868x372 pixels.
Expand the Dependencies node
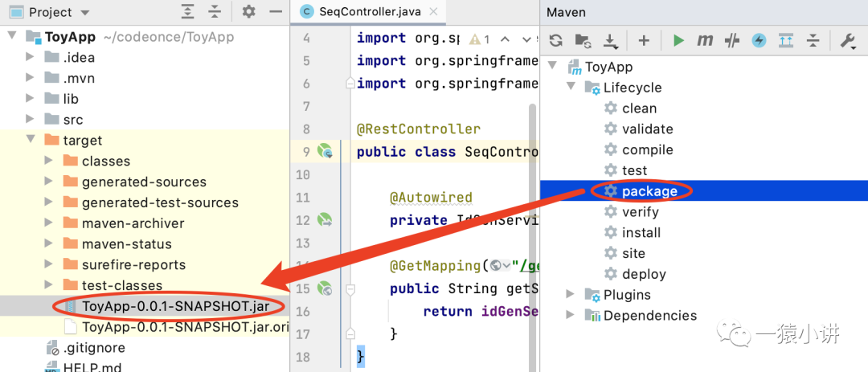pos(570,315)
